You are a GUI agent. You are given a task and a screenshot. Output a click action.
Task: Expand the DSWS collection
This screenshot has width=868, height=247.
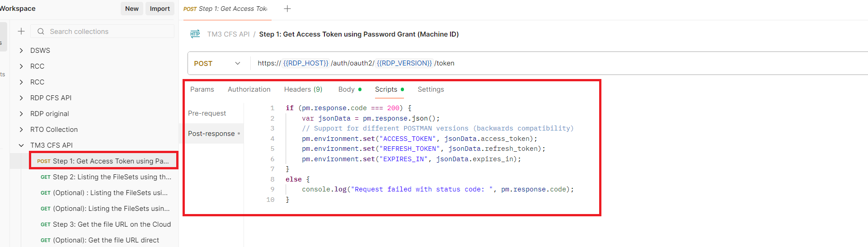pos(21,51)
